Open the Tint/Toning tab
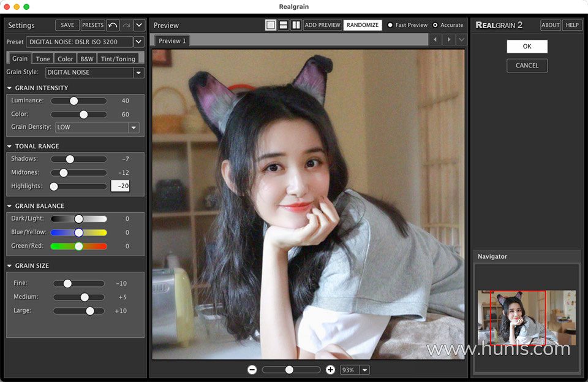Screen dimensions: 588x382 (x=118, y=59)
